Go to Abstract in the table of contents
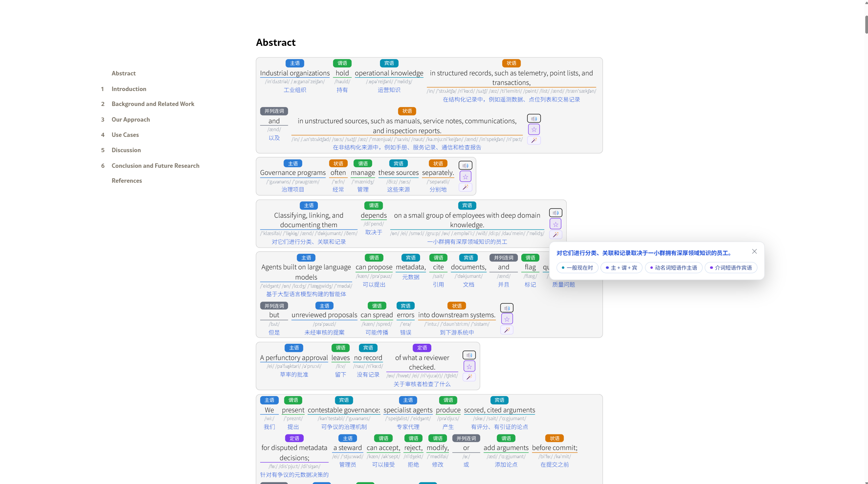The image size is (868, 484). [124, 73]
